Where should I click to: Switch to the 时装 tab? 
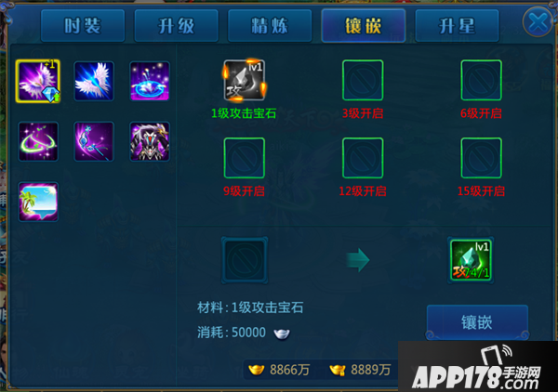tap(83, 26)
